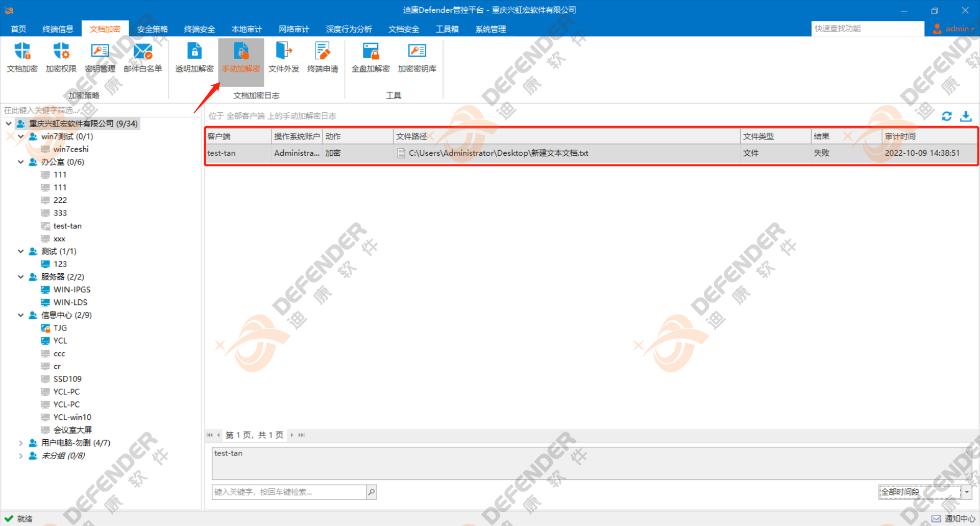
Task: Open the 文档加密 ribbon tool
Action: (x=22, y=57)
